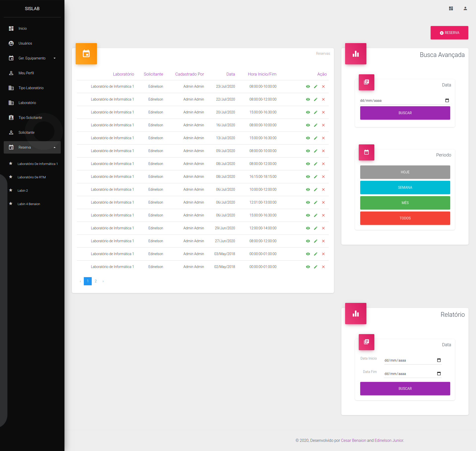Click the bar chart icon beside Busca Avançada
This screenshot has width=476, height=451.
point(356,54)
